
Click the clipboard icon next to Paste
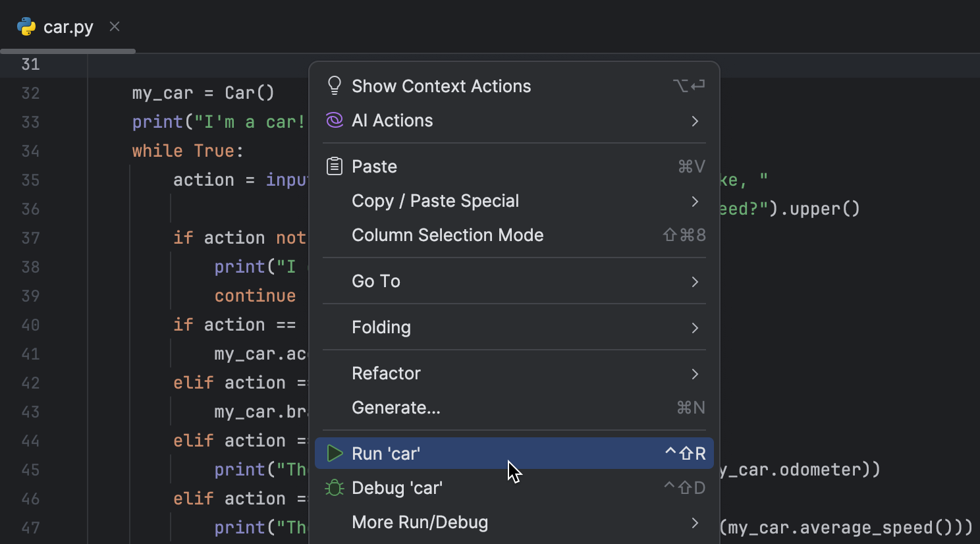pyautogui.click(x=335, y=166)
